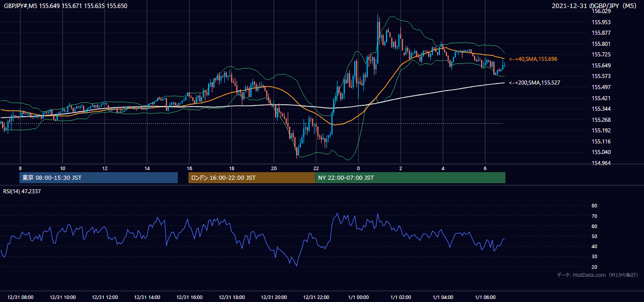Click the 154.964 price axis label
The width and height of the screenshot is (644, 302).
(x=601, y=163)
